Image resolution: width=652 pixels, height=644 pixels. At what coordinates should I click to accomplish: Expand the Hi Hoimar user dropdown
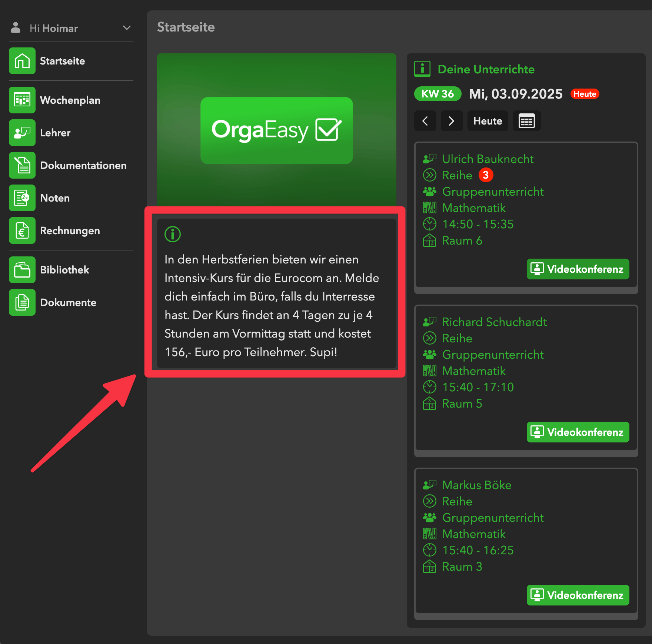tap(127, 28)
